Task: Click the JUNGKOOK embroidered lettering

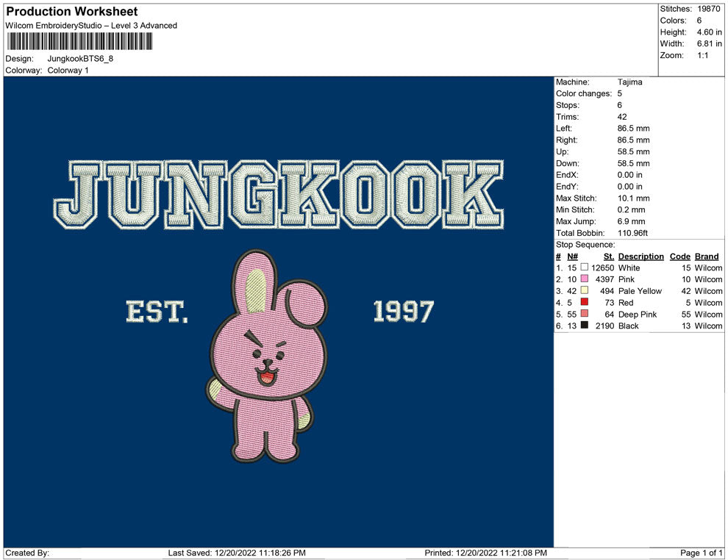Action: click(279, 195)
